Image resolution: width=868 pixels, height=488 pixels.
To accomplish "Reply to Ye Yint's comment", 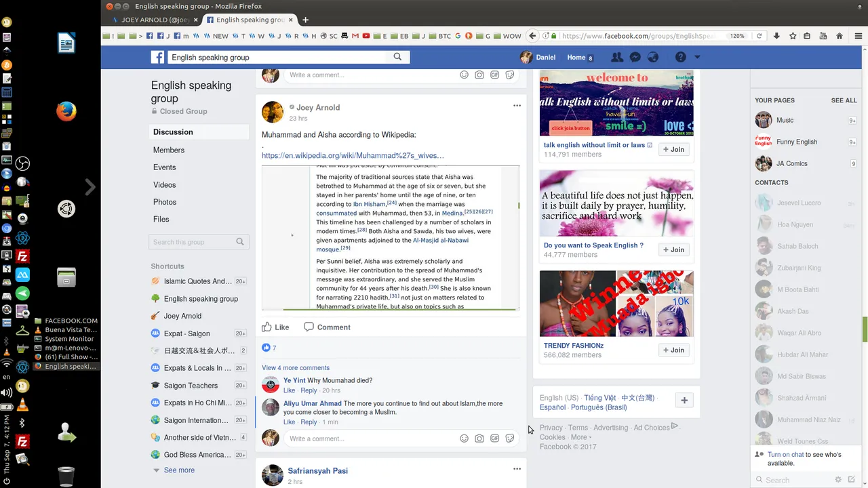I will coord(309,390).
